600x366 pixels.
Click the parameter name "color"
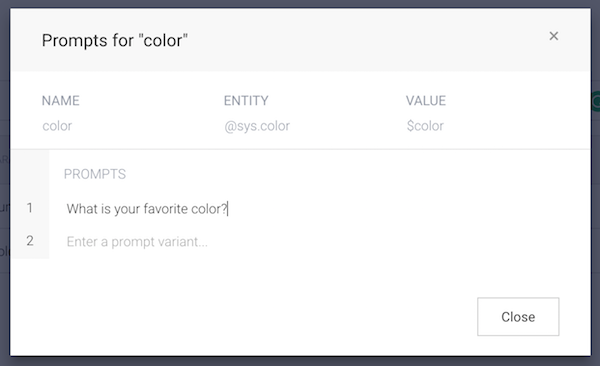tap(57, 126)
